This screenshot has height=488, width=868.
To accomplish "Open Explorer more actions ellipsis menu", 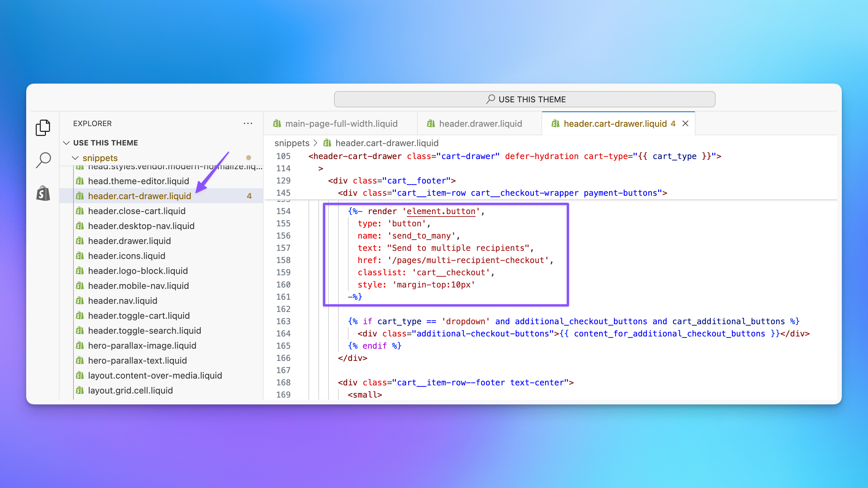I will (x=248, y=123).
